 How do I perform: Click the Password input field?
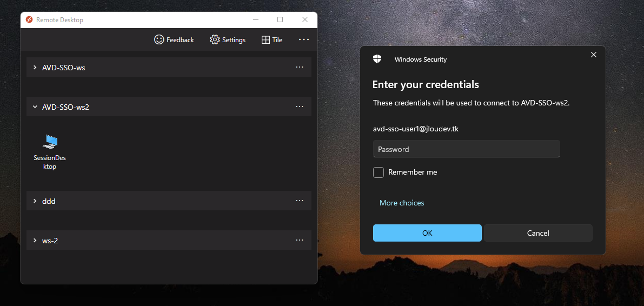point(466,149)
